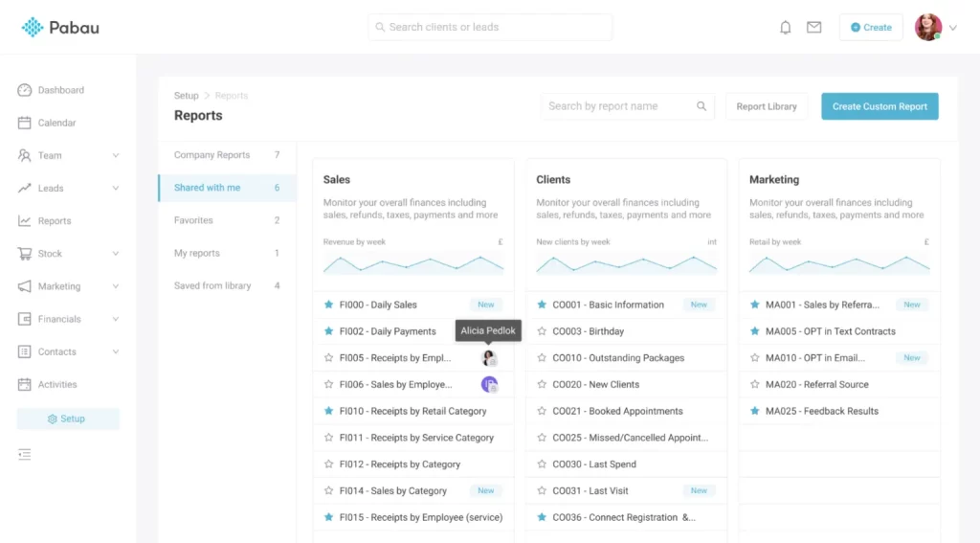Switch to the Favorites tab
The width and height of the screenshot is (980, 543).
(x=193, y=220)
